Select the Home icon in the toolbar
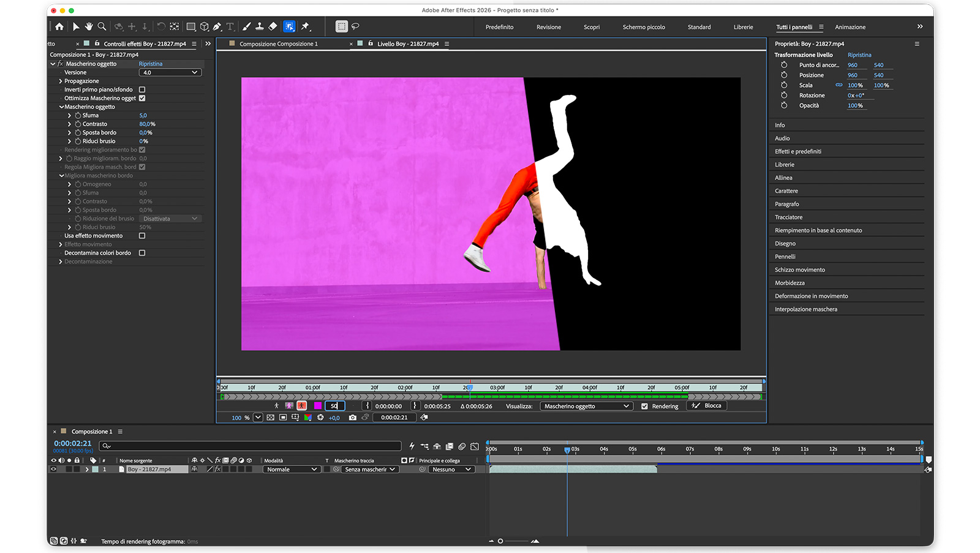The height and width of the screenshot is (553, 980). pyautogui.click(x=59, y=26)
